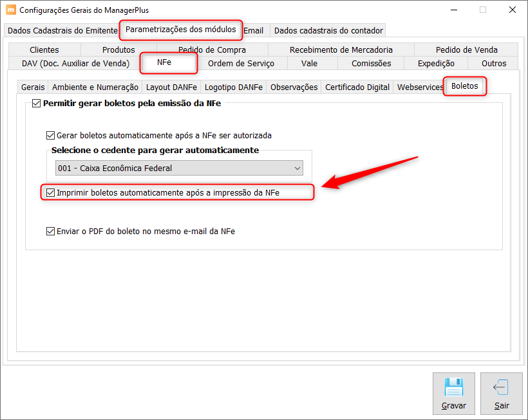Disable Enviar o PDF do boleto no e-mail
528x420 pixels.
click(x=50, y=232)
